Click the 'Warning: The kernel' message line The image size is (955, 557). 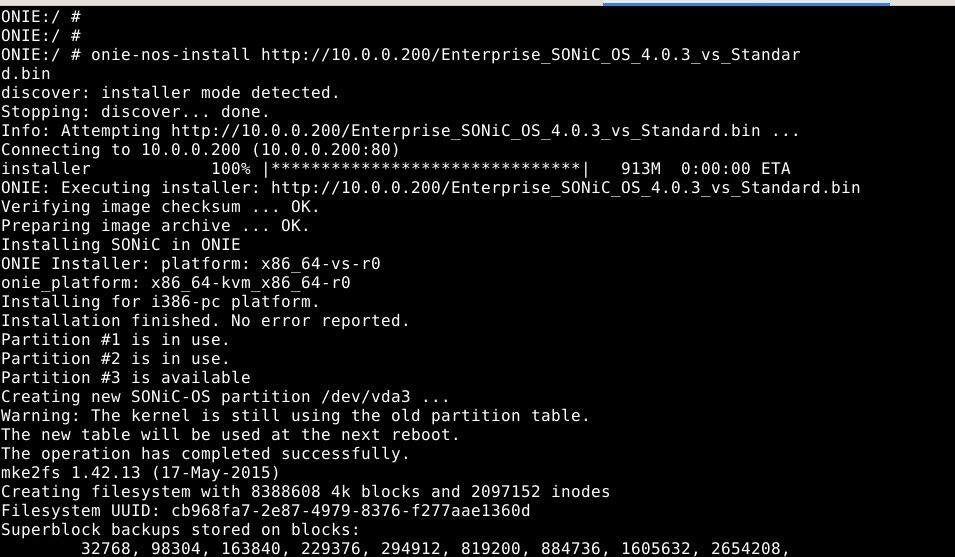click(x=295, y=416)
